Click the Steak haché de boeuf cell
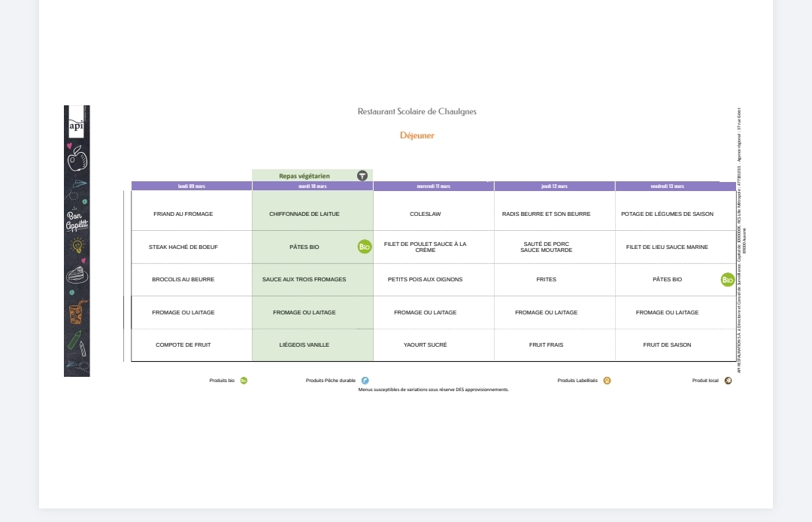The image size is (812, 522). (183, 247)
